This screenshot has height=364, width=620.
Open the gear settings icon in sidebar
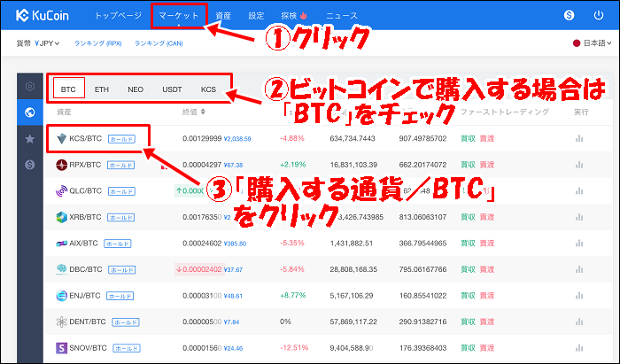pyautogui.click(x=30, y=86)
